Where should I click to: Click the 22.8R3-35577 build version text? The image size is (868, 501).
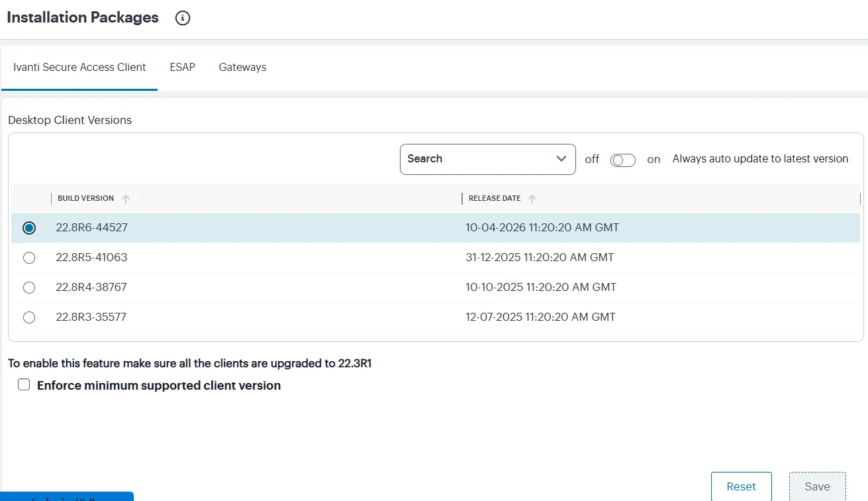pos(91,317)
